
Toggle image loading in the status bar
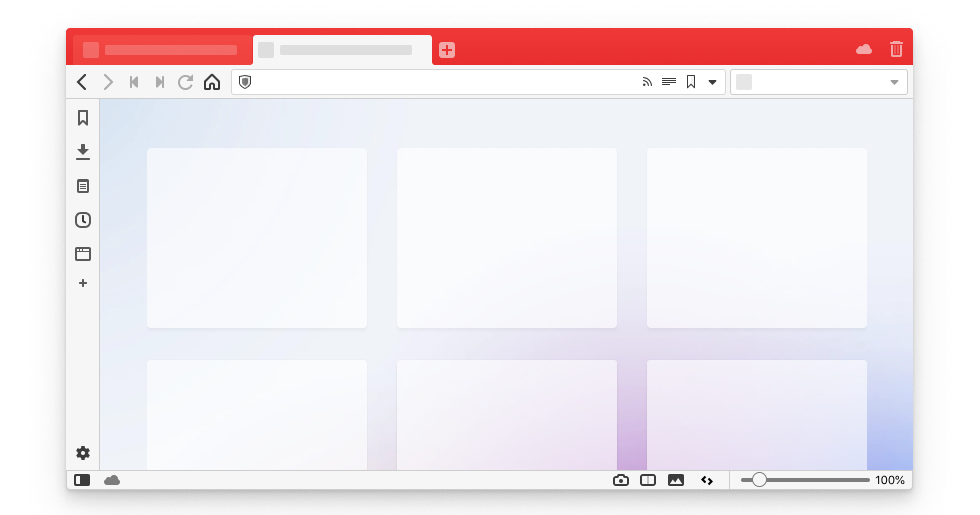coord(676,480)
